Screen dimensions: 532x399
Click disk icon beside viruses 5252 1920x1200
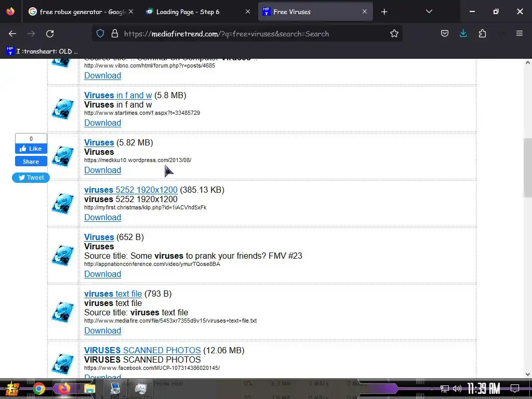pos(62,204)
